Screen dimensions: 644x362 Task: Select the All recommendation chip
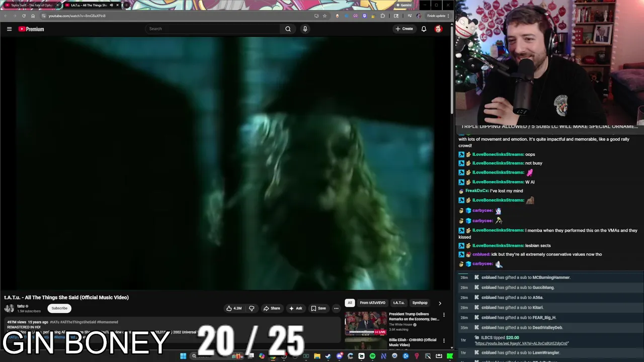click(x=350, y=303)
